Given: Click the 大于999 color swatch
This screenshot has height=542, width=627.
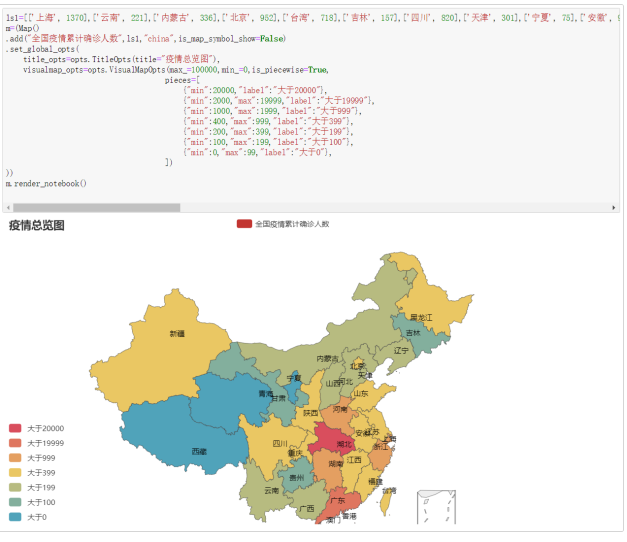Looking at the screenshot, I should (15, 457).
